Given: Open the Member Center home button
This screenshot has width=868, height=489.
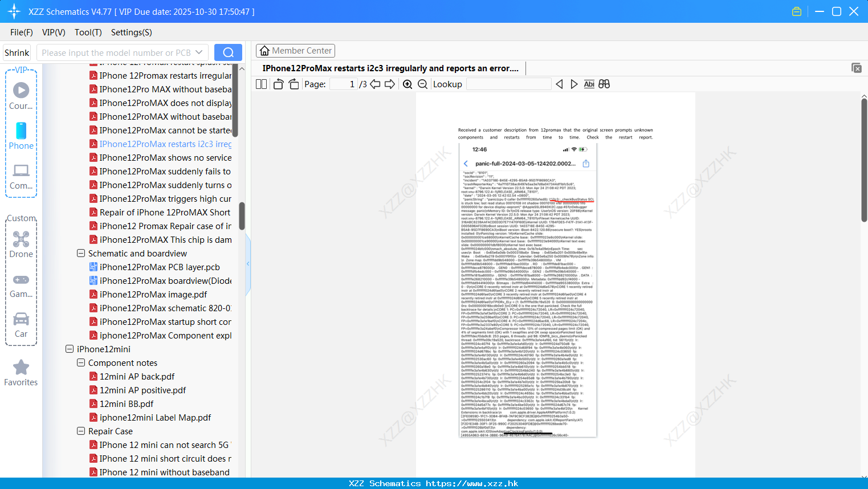Looking at the screenshot, I should (x=295, y=51).
